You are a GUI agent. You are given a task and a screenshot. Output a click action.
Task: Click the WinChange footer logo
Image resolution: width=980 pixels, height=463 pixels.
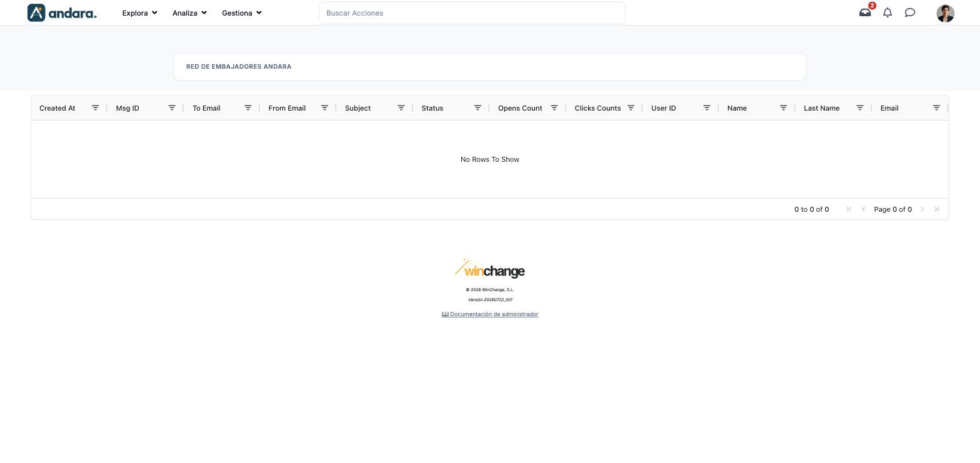(490, 268)
